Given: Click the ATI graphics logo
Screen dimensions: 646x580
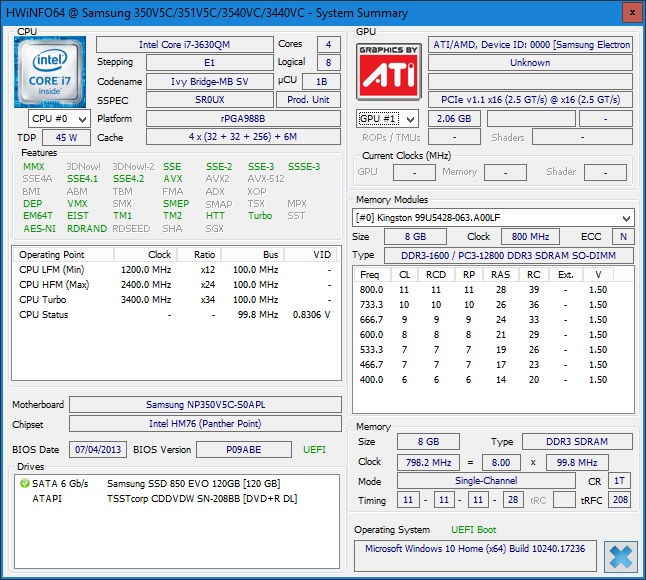Looking at the screenshot, I should [390, 70].
